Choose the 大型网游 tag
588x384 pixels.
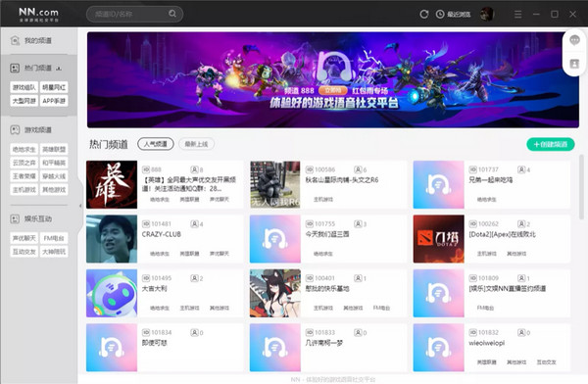coord(24,101)
